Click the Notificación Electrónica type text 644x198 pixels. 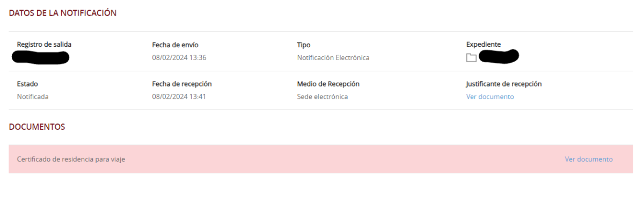[x=333, y=58]
